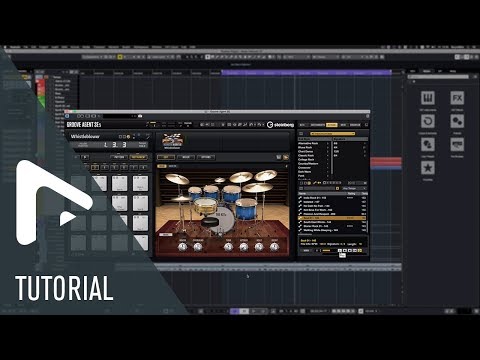The image size is (480, 360).
Task: Click the shopping cart icon beside Options
Action: click(279, 157)
